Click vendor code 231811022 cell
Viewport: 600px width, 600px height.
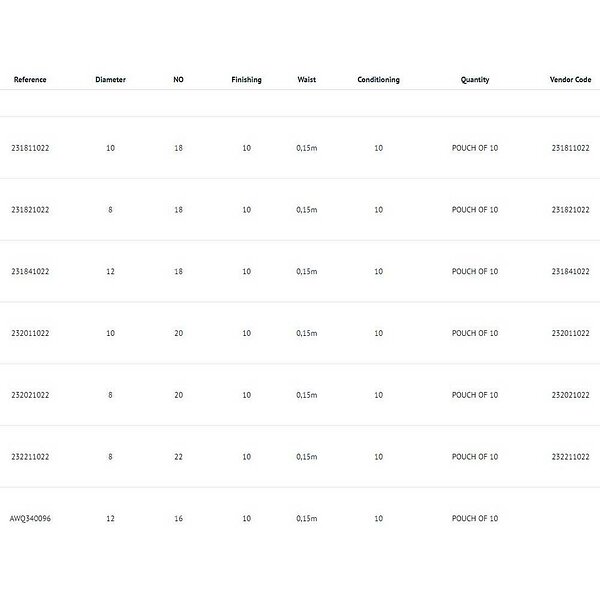pyautogui.click(x=571, y=148)
